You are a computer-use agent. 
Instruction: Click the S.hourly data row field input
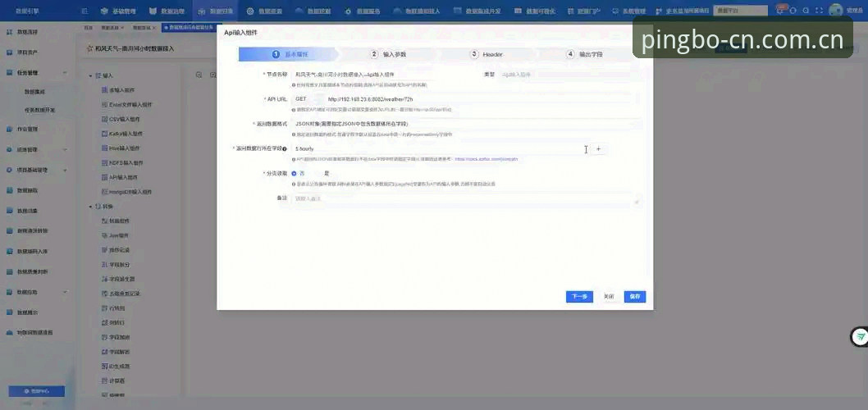point(441,149)
